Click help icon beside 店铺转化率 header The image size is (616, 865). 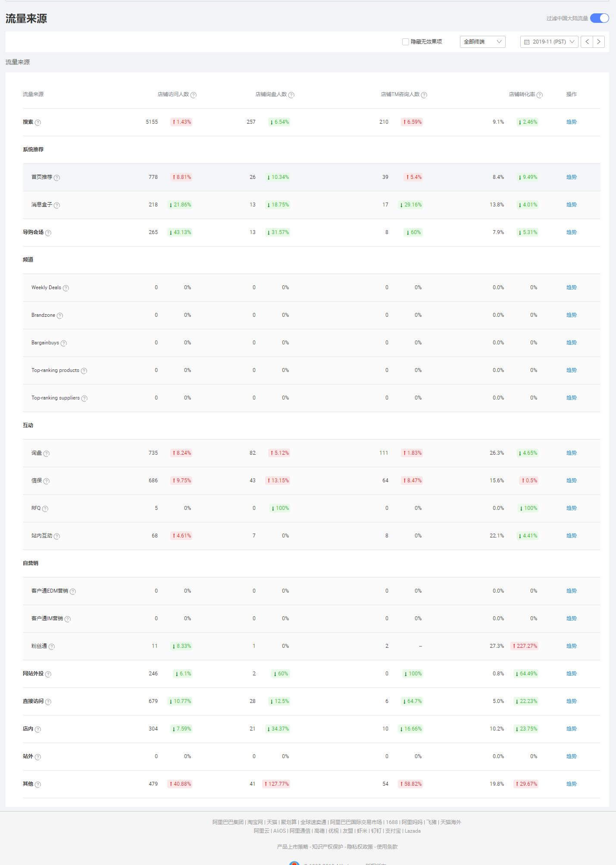coord(540,95)
